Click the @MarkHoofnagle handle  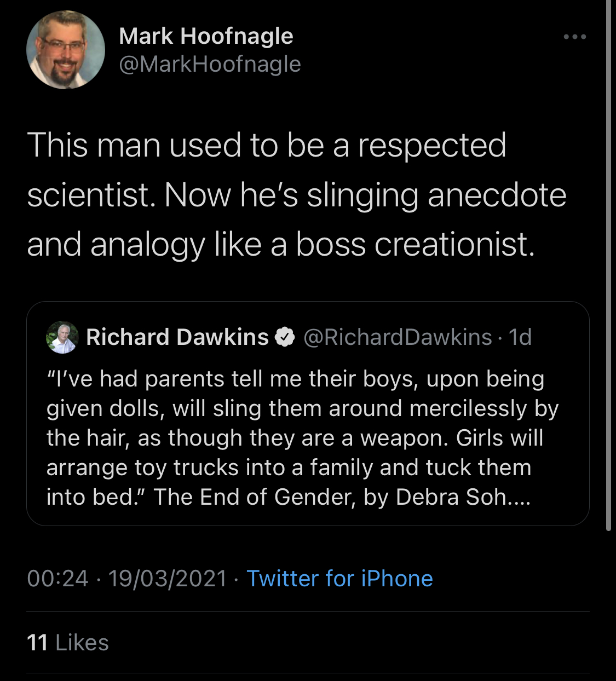[x=210, y=65]
